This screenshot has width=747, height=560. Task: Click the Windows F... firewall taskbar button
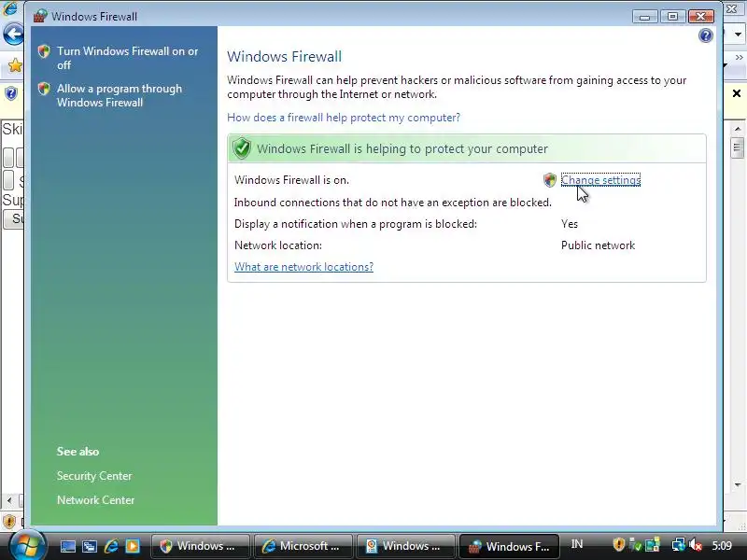click(509, 546)
